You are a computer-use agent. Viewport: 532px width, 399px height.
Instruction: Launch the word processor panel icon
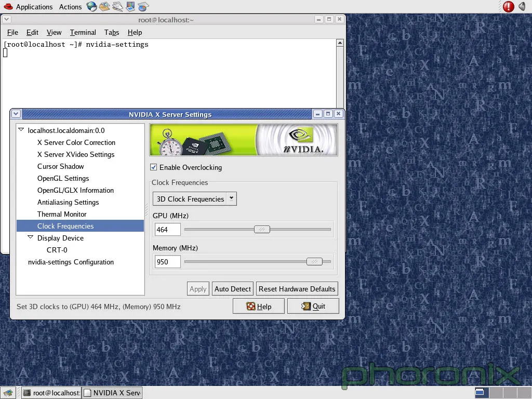(117, 6)
